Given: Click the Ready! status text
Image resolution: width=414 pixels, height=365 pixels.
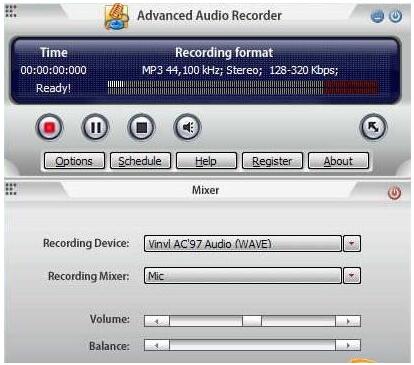Looking at the screenshot, I should coord(53,88).
